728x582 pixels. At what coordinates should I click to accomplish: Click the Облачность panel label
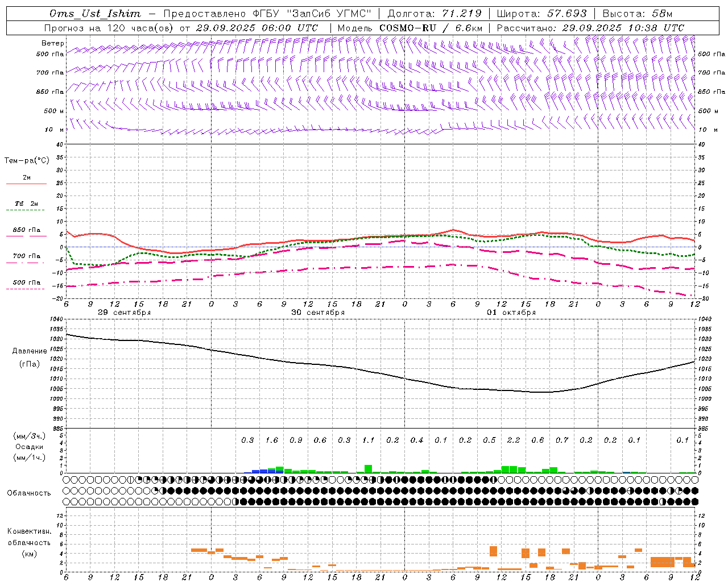click(29, 493)
